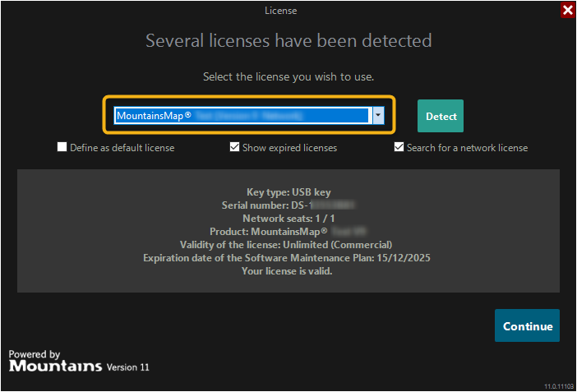Uncheck Show expired licenses
The width and height of the screenshot is (577, 392).
point(234,147)
